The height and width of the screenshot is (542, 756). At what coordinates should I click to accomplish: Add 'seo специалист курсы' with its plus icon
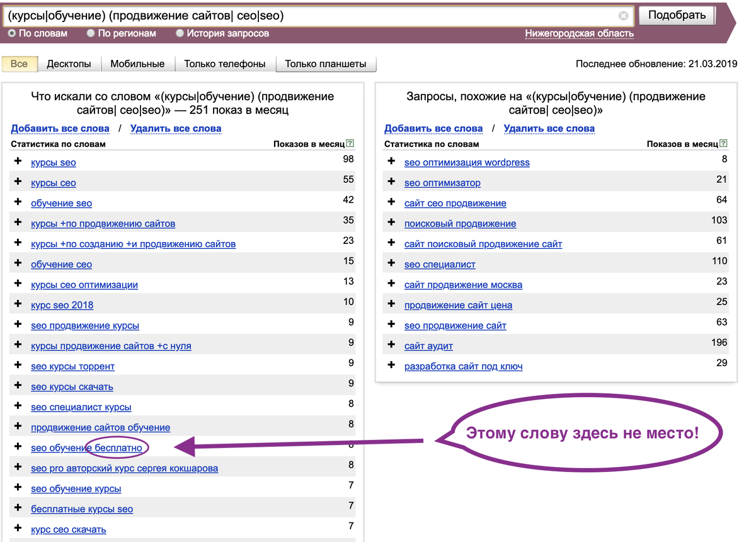point(18,407)
